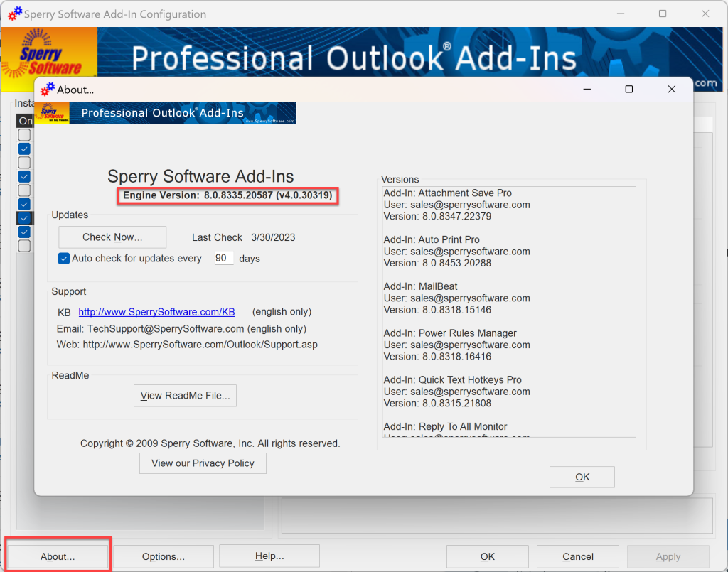Click Cancel in the main configuration window

click(577, 556)
